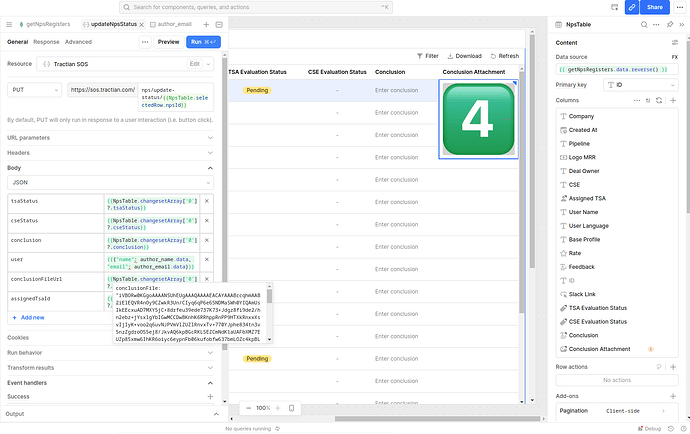
Task: Add a new row action
Action: [673, 367]
